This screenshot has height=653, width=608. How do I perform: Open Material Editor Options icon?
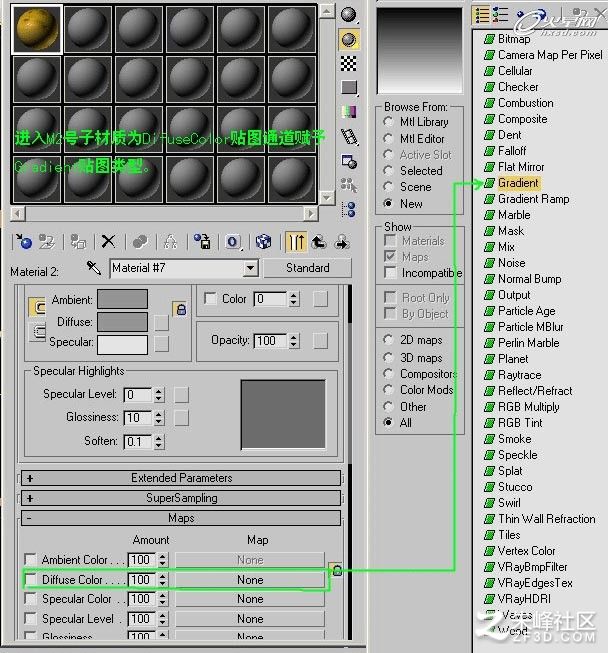coord(349,161)
